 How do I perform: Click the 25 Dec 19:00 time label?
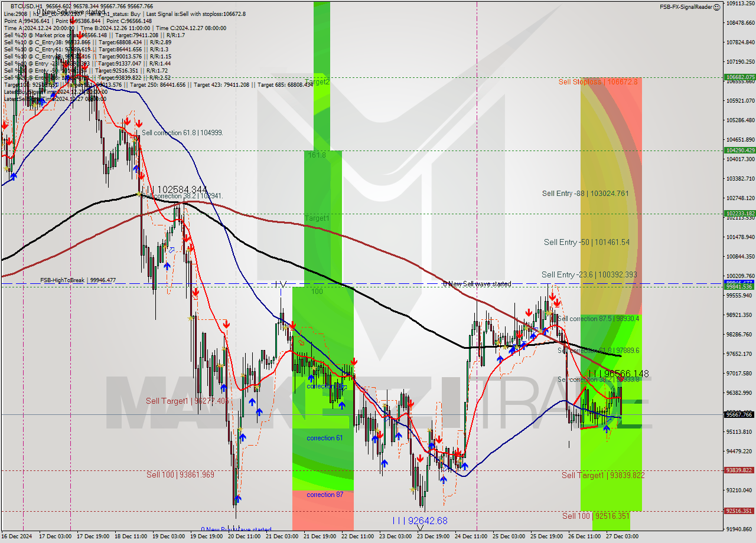point(546,537)
